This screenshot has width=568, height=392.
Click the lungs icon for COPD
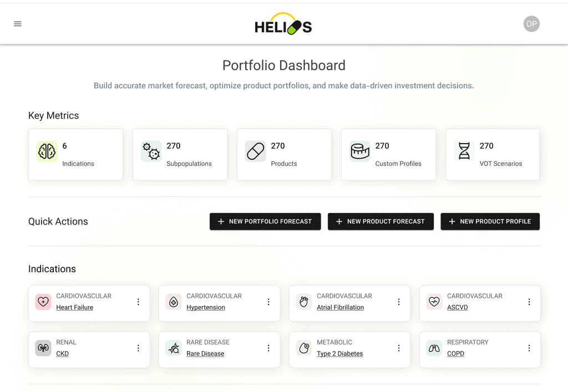[x=434, y=348]
